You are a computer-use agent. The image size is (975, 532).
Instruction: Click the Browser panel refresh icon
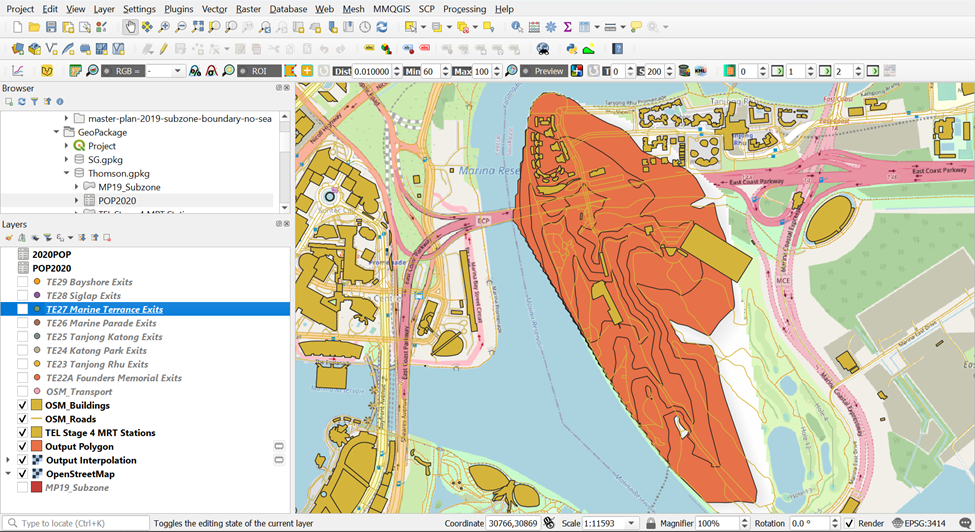(21, 102)
